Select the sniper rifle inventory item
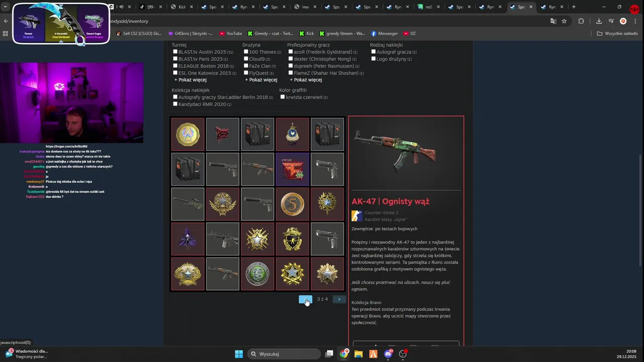The image size is (644, 362). 188,204
